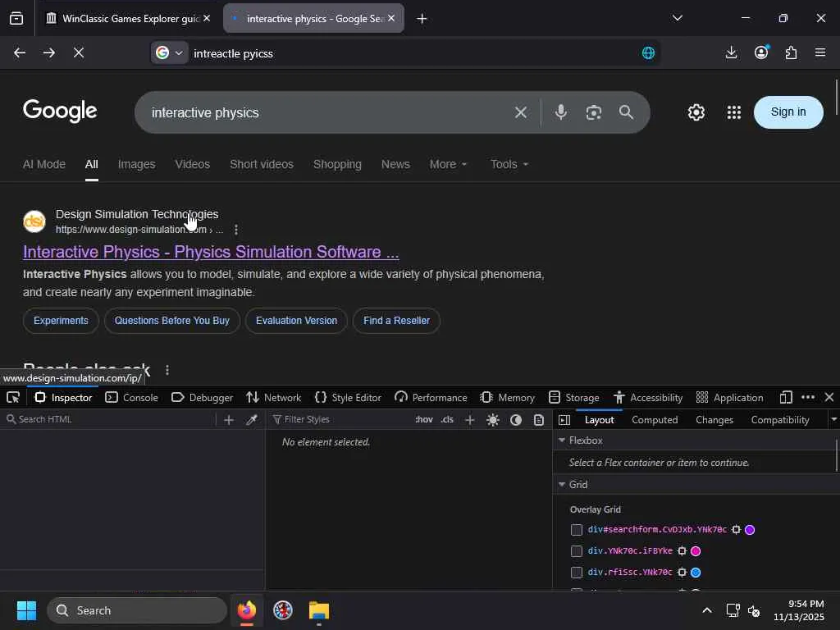Click the translate globe icon in address bar

[648, 52]
